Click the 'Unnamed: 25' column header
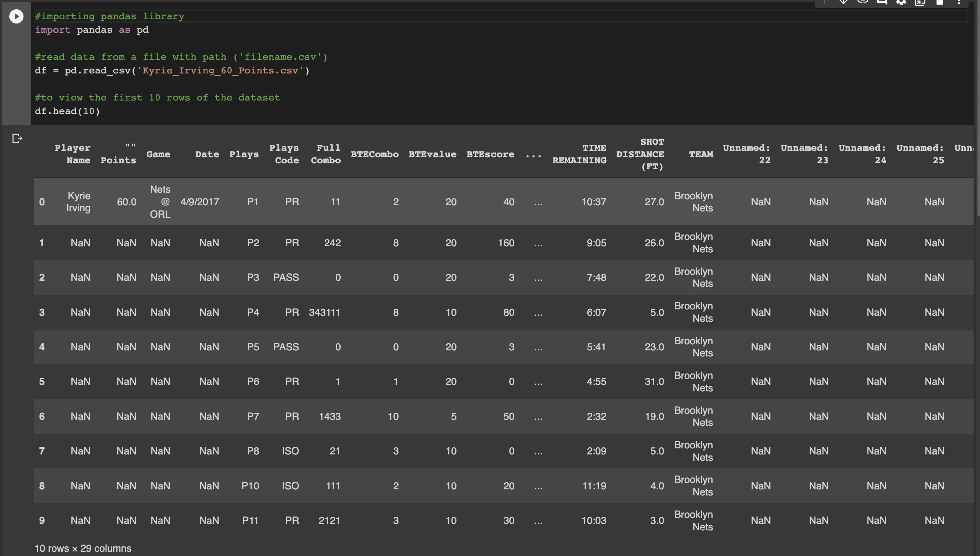This screenshot has height=556, width=980. (x=920, y=154)
